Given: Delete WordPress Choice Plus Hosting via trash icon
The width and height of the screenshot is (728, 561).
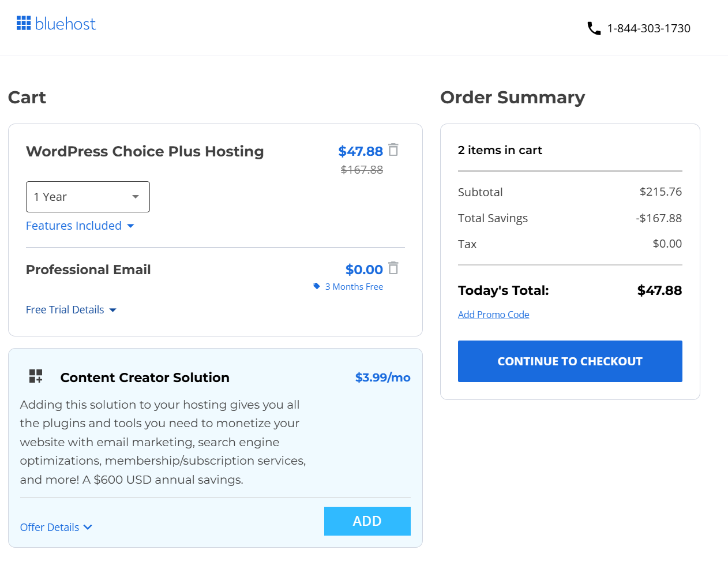Looking at the screenshot, I should [x=393, y=149].
